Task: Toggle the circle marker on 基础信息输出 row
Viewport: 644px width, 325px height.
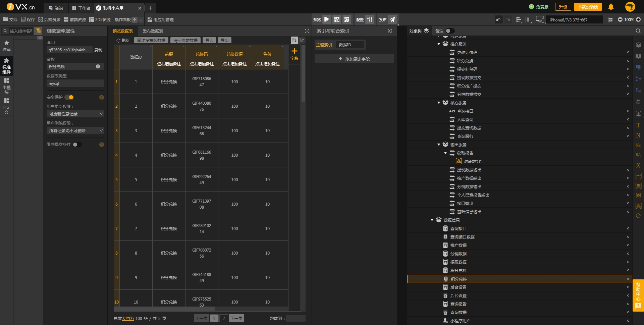Action: click(628, 212)
